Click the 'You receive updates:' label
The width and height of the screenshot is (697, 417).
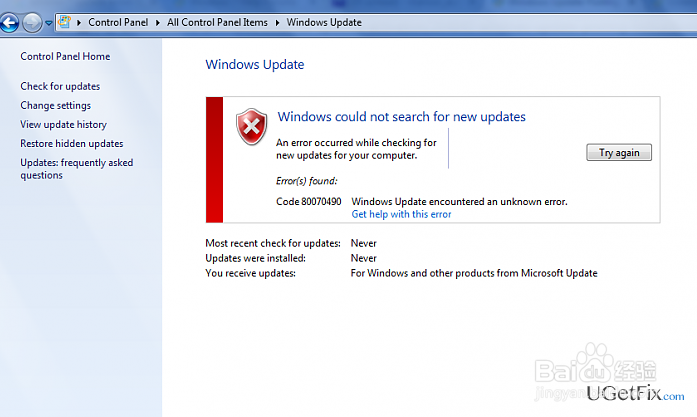tap(250, 273)
